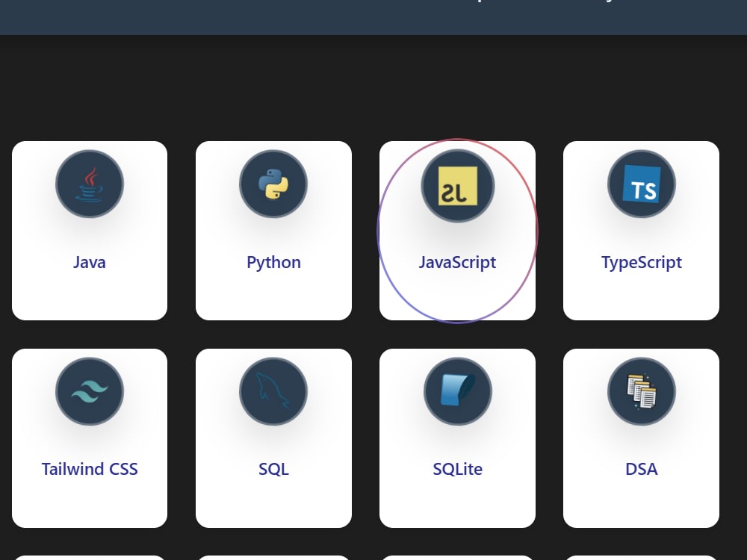Open the Python course link
Image resolution: width=747 pixels, height=560 pixels.
(273, 262)
